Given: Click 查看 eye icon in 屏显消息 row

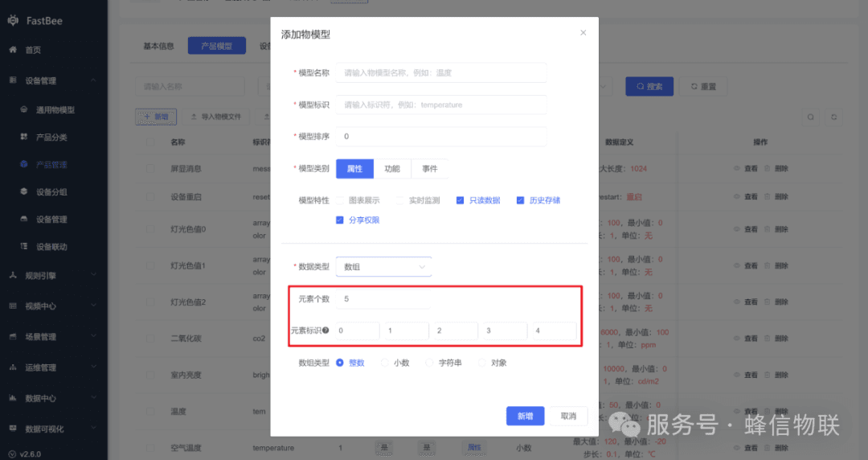Looking at the screenshot, I should pyautogui.click(x=737, y=169).
